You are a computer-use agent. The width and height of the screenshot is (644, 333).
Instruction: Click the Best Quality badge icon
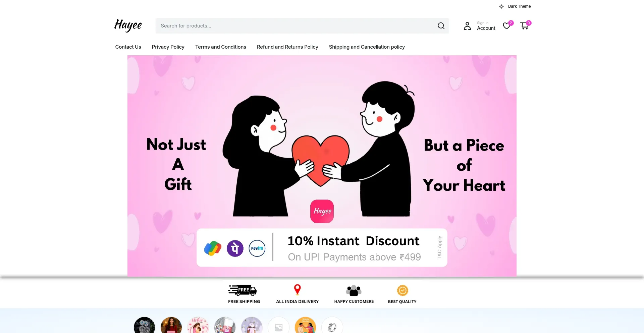tap(402, 290)
